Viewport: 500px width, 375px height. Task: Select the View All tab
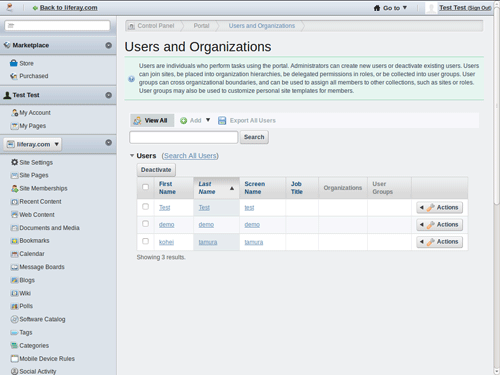click(x=152, y=120)
